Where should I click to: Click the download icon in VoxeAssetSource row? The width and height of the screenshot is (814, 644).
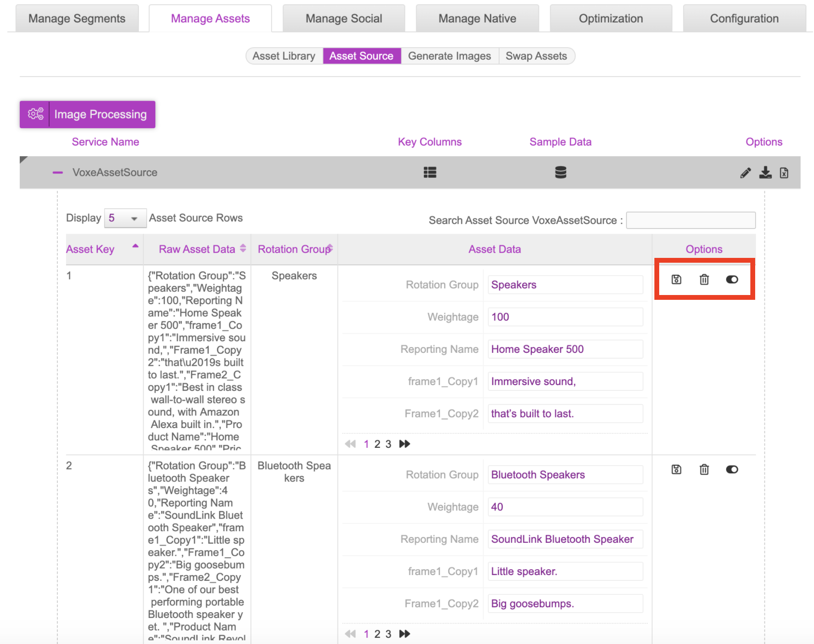(x=765, y=173)
